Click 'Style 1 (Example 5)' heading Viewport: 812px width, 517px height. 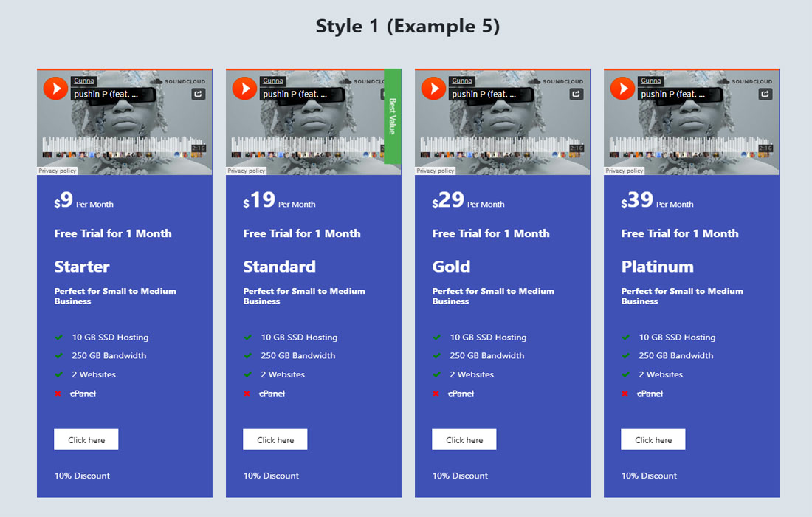click(407, 27)
